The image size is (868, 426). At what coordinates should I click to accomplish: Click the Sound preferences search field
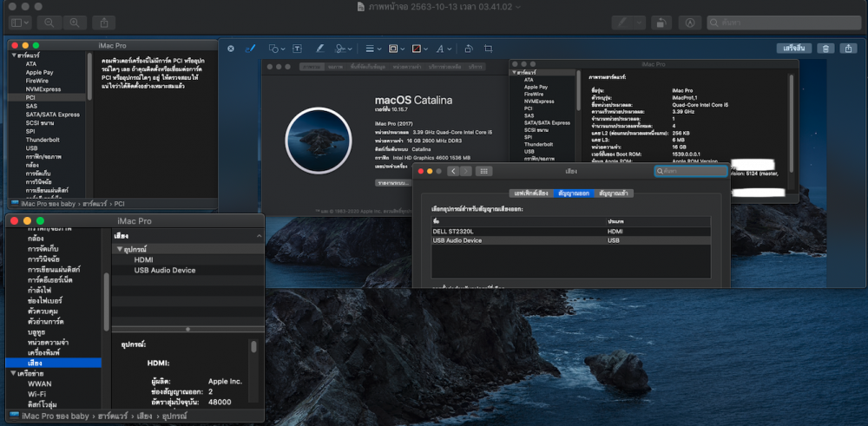tap(691, 172)
